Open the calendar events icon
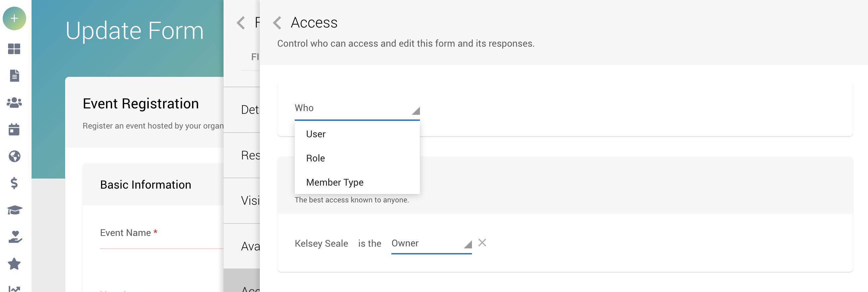The width and height of the screenshot is (868, 292). (x=14, y=129)
